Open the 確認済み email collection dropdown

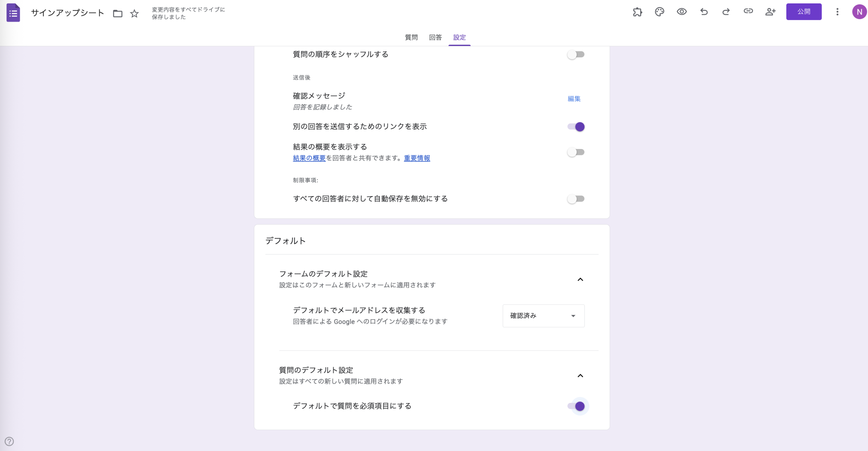pos(543,316)
